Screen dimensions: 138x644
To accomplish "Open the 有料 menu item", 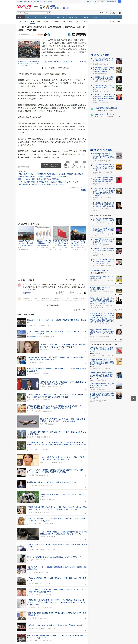I will (95, 17).
